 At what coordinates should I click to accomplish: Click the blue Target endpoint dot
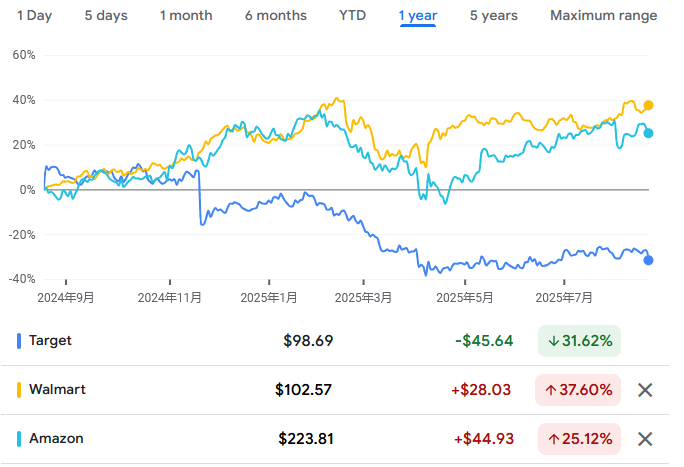click(x=648, y=260)
